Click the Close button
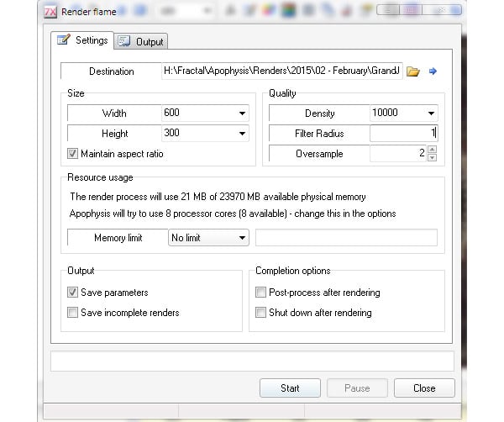The image size is (504, 422). (424, 388)
